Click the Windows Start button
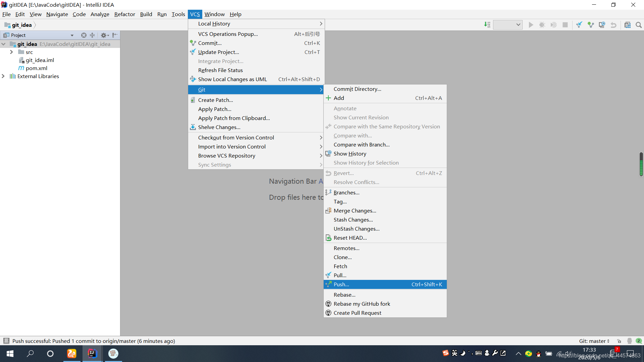This screenshot has width=644, height=362. click(10, 354)
